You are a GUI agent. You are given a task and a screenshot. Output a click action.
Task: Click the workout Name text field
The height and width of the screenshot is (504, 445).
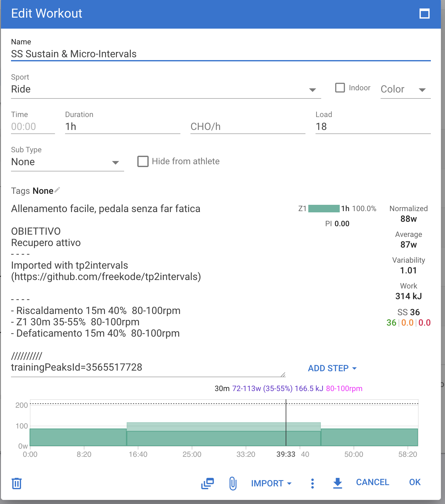220,54
